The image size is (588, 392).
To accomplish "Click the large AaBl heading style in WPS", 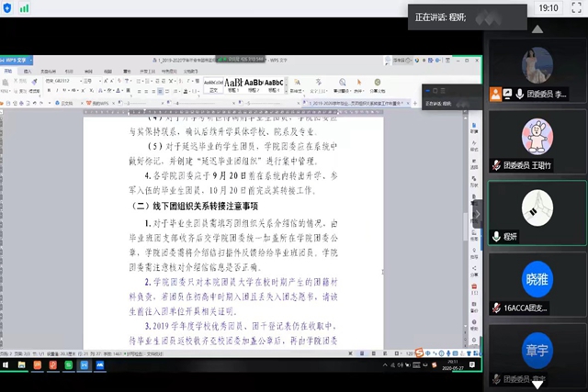I will [233, 83].
